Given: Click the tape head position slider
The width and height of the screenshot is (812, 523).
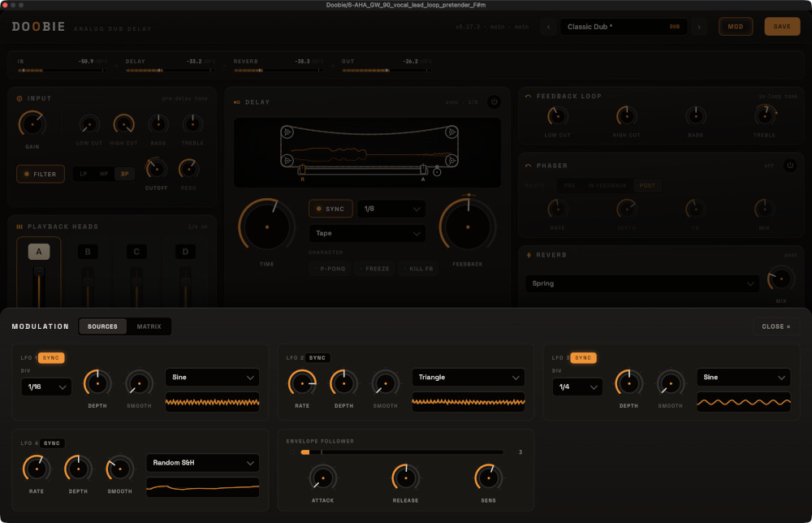Looking at the screenshot, I should [x=362, y=170].
